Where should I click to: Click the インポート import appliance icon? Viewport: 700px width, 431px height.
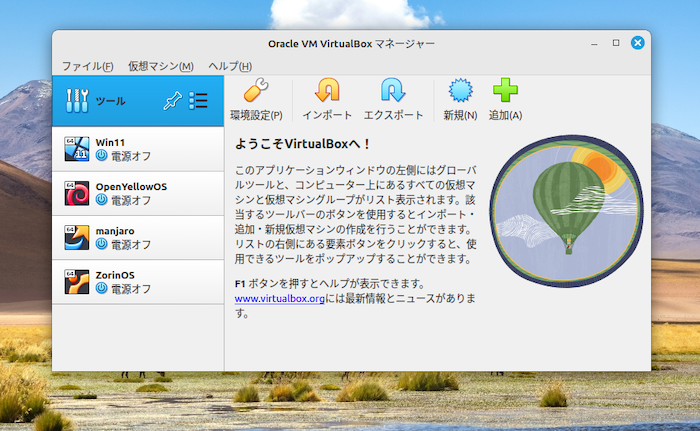click(327, 90)
